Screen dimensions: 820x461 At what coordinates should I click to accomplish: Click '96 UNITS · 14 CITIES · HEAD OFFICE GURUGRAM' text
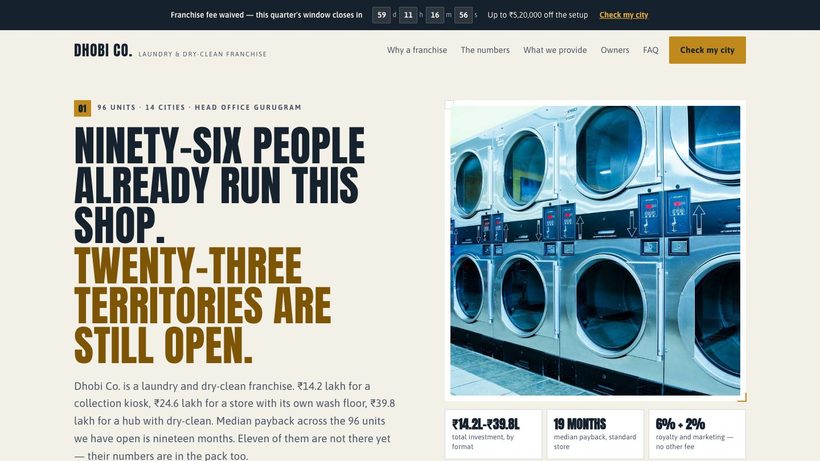[199, 107]
